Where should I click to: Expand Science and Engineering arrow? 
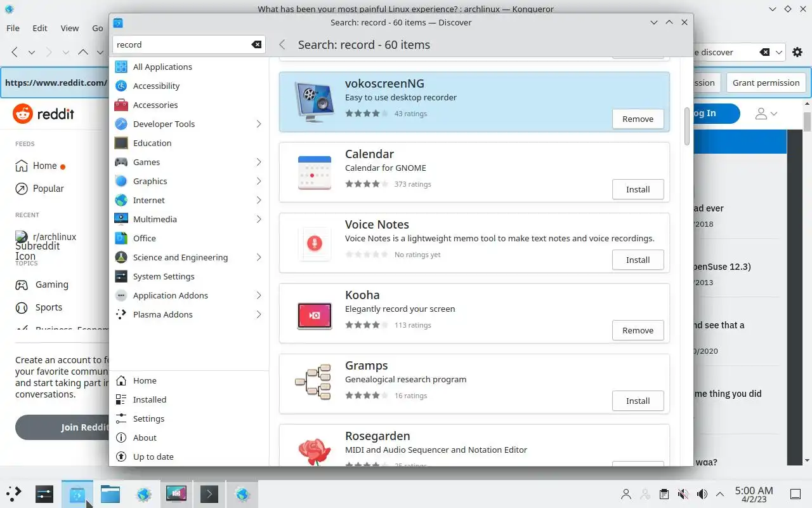[x=259, y=257]
